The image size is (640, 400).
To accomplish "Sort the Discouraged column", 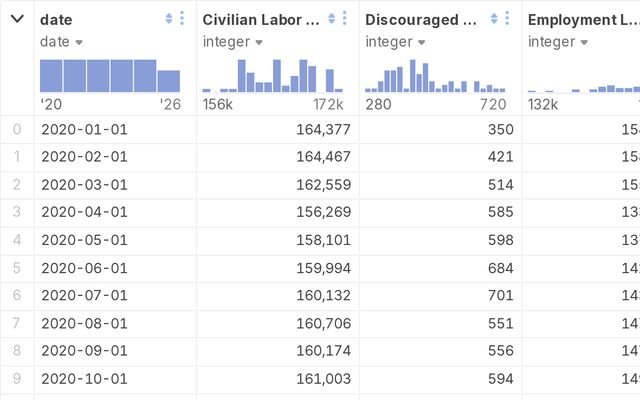I will 494,19.
